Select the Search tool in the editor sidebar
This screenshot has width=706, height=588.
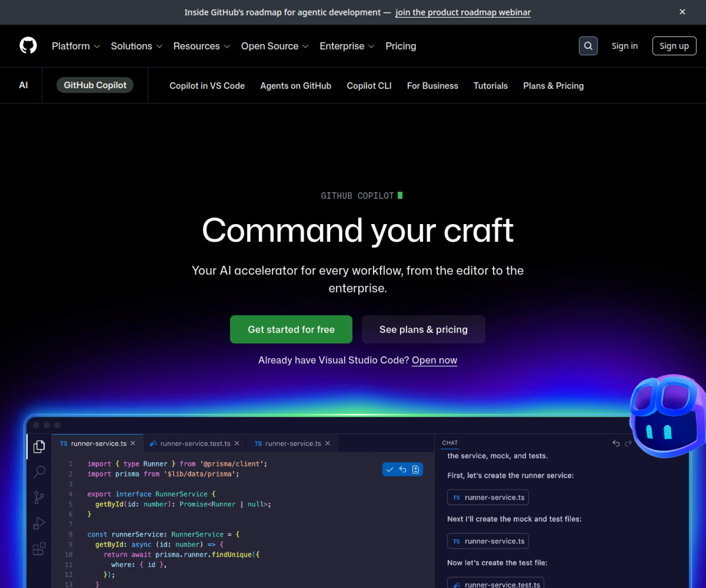point(39,472)
